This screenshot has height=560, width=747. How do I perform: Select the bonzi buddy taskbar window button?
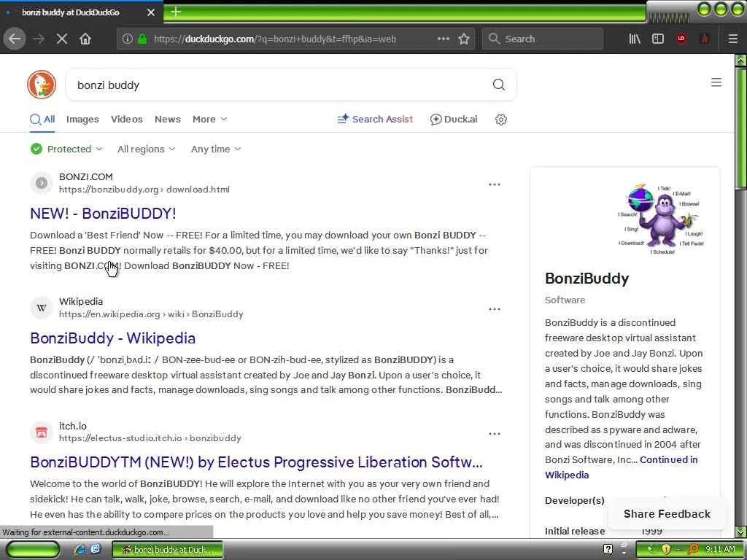pos(168,550)
